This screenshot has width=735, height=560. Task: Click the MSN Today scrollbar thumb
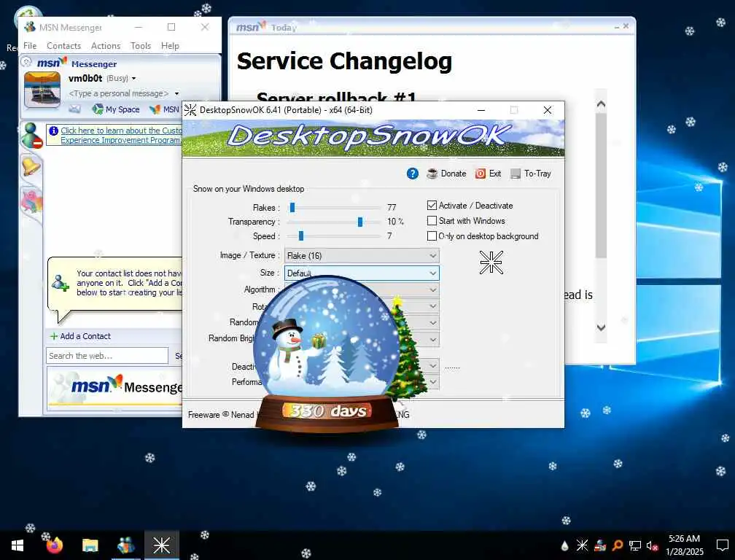tap(601, 185)
